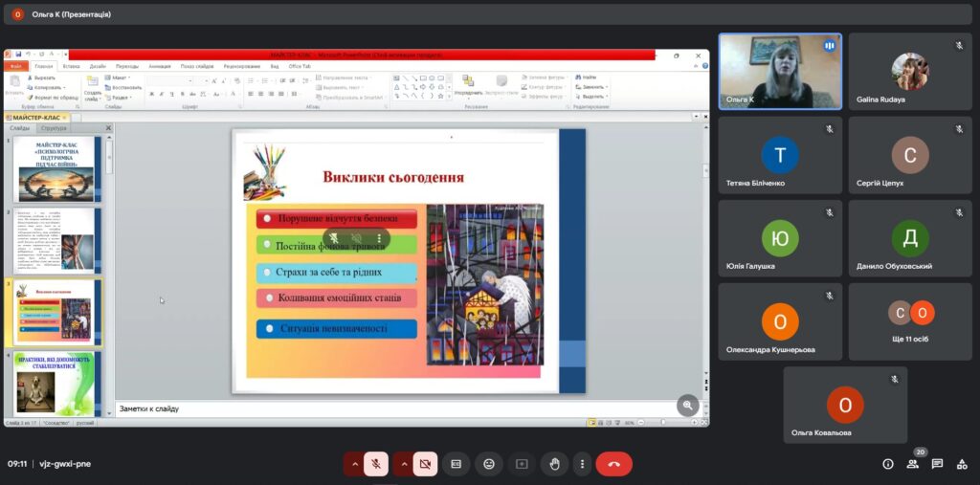Open more options three-dot menu
The width and height of the screenshot is (980, 485).
coord(581,464)
